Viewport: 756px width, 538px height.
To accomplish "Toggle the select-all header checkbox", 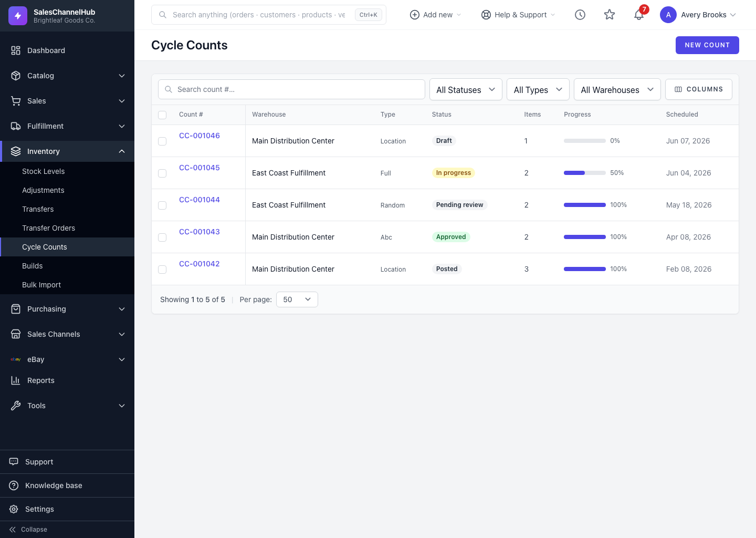I will pos(162,115).
